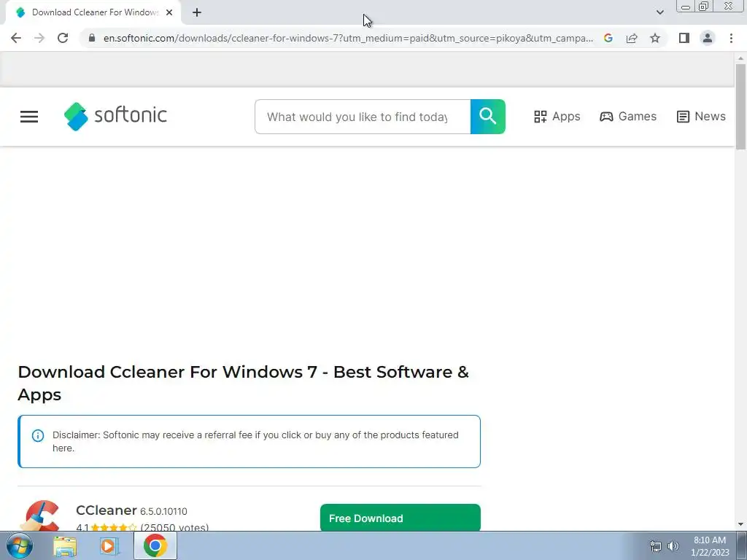Click the volume speaker tray icon

673,546
